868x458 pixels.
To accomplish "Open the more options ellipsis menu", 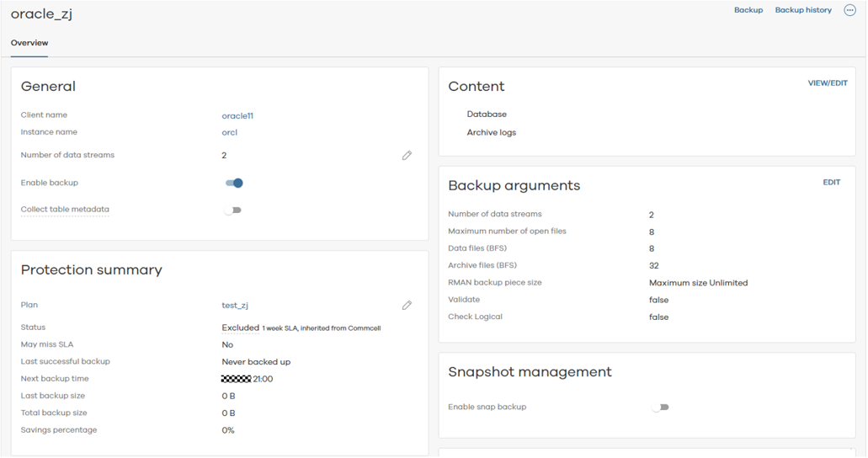I will pos(849,10).
